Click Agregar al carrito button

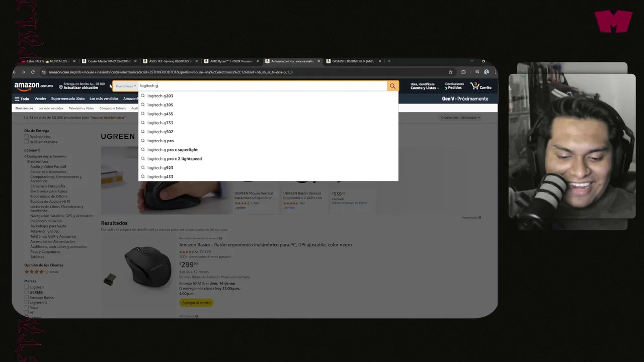pos(196,303)
